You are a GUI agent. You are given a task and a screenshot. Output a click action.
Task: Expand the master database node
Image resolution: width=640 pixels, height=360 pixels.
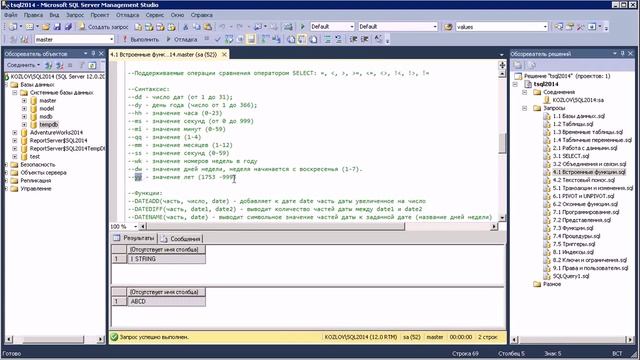(24, 100)
